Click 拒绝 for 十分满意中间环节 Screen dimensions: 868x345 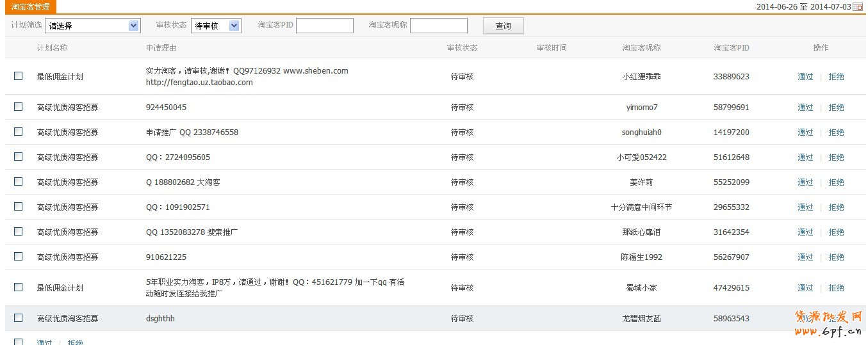click(x=836, y=207)
